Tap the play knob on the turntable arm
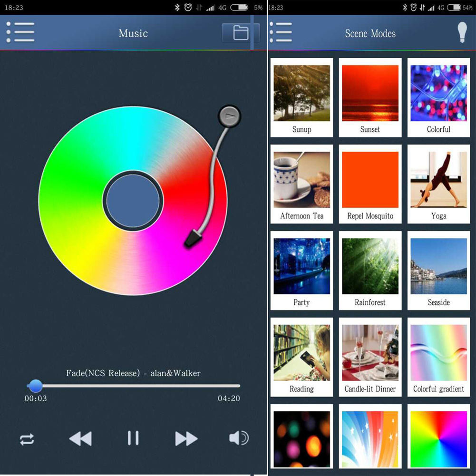476x476 pixels. pyautogui.click(x=230, y=116)
